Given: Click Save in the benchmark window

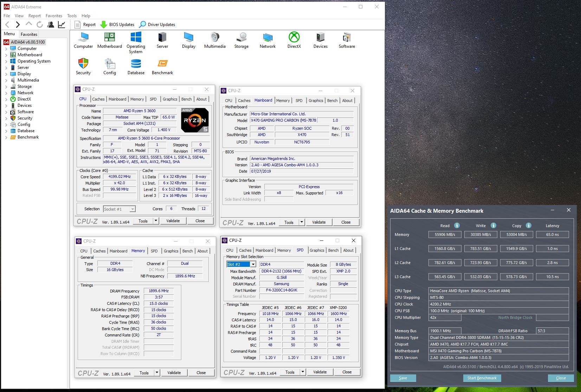Looking at the screenshot, I should tap(403, 378).
